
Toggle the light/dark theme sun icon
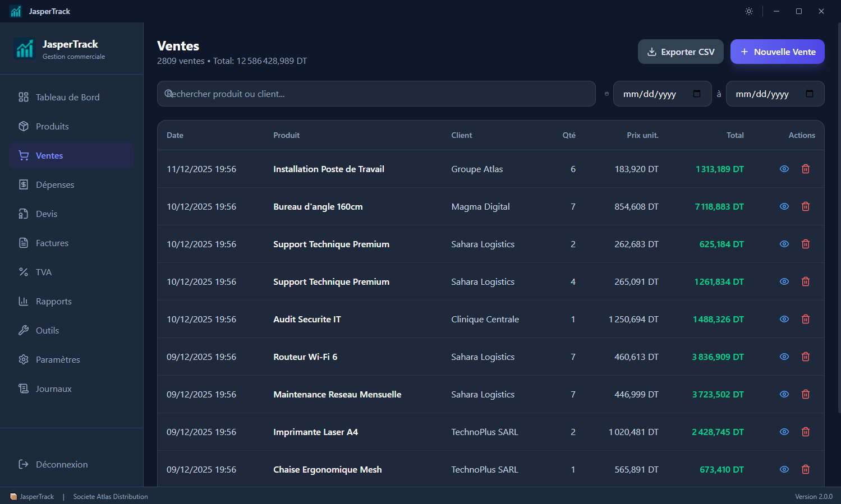(x=749, y=11)
